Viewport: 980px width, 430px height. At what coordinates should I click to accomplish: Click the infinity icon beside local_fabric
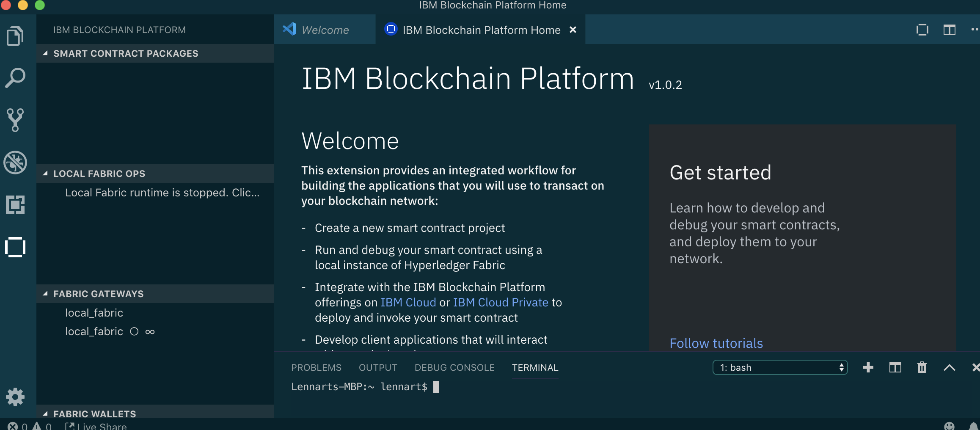(150, 332)
